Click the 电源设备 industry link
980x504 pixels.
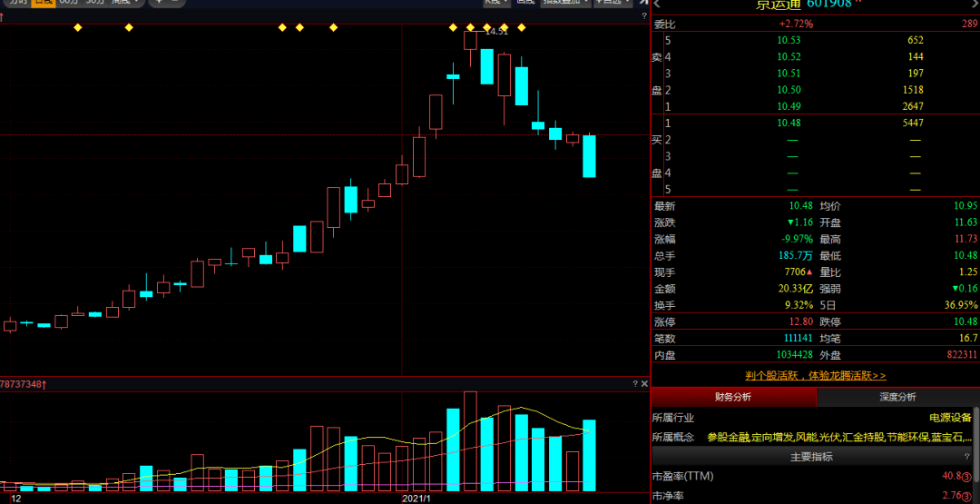tap(951, 418)
